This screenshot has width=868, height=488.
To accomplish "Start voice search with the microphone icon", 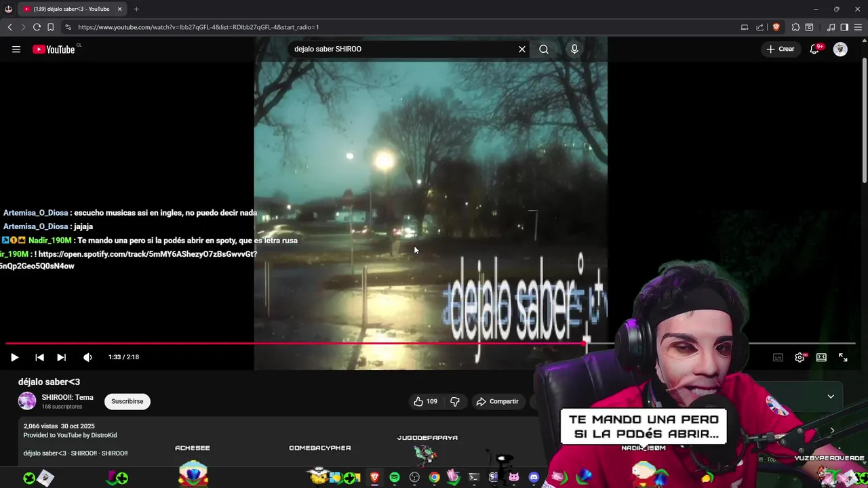I will pyautogui.click(x=574, y=49).
